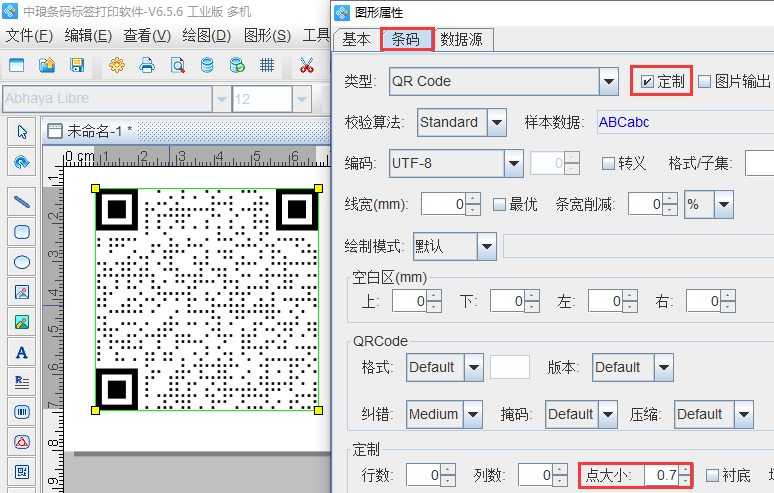Toggle the 转义 checkbox
Screen dimensions: 774x493
click(608, 163)
